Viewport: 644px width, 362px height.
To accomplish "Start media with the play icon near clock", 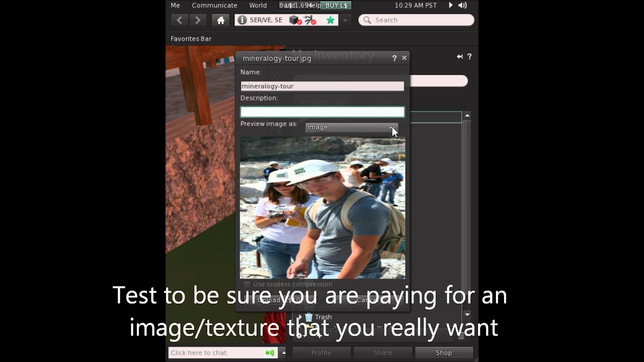I will (x=450, y=6).
